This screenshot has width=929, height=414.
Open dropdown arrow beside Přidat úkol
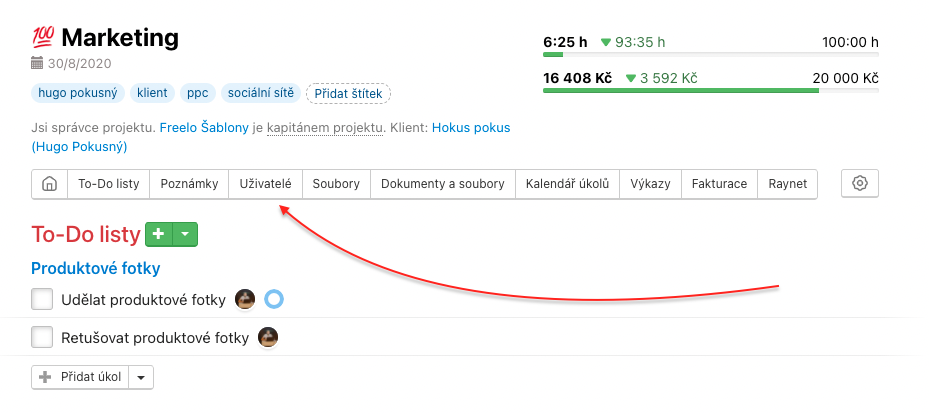(x=141, y=377)
